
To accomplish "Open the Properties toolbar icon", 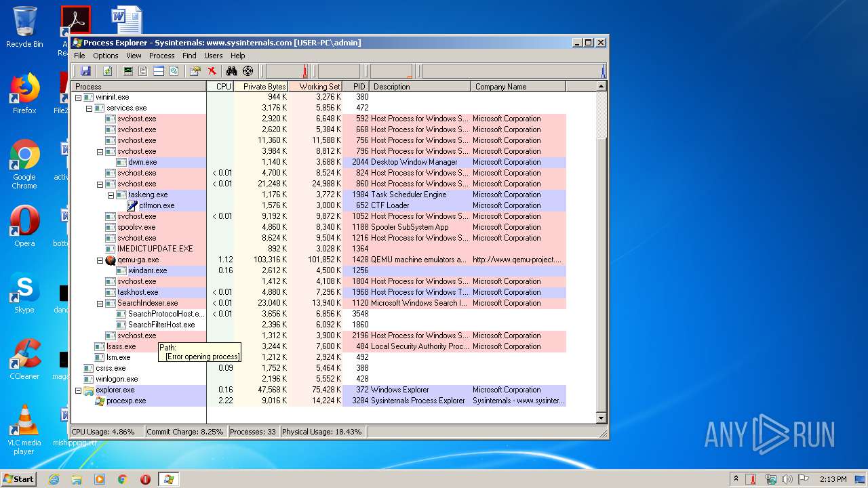I will [195, 71].
